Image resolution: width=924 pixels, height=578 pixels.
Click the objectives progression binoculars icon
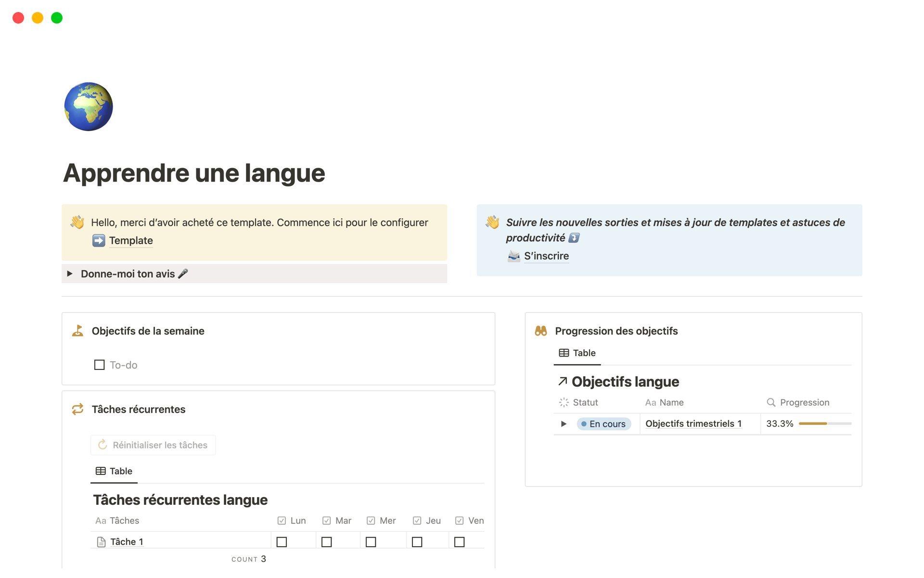click(x=543, y=331)
